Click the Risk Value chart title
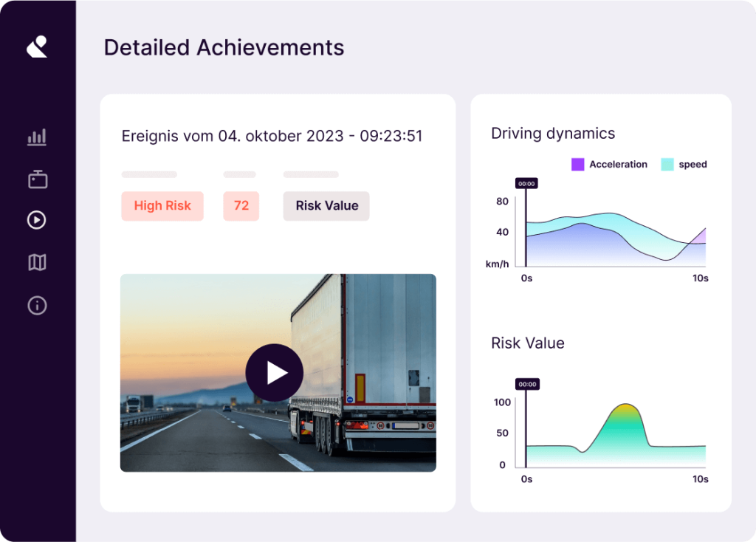This screenshot has height=542, width=756. click(x=527, y=343)
